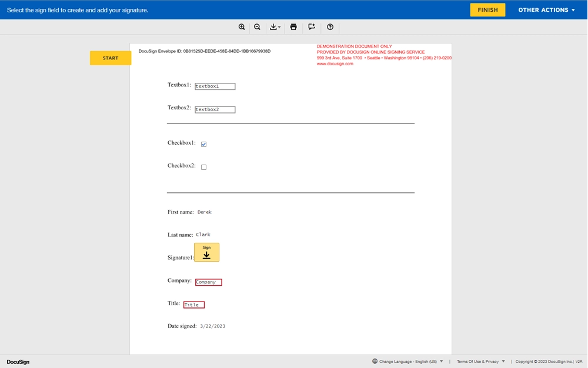Focus the Company input field
The height and width of the screenshot is (368, 588).
[209, 282]
